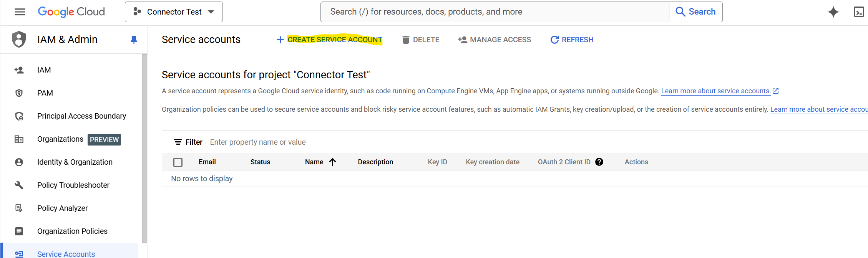This screenshot has width=868, height=258.
Task: Click the IAM add-person icon in sidebar
Action: (19, 70)
